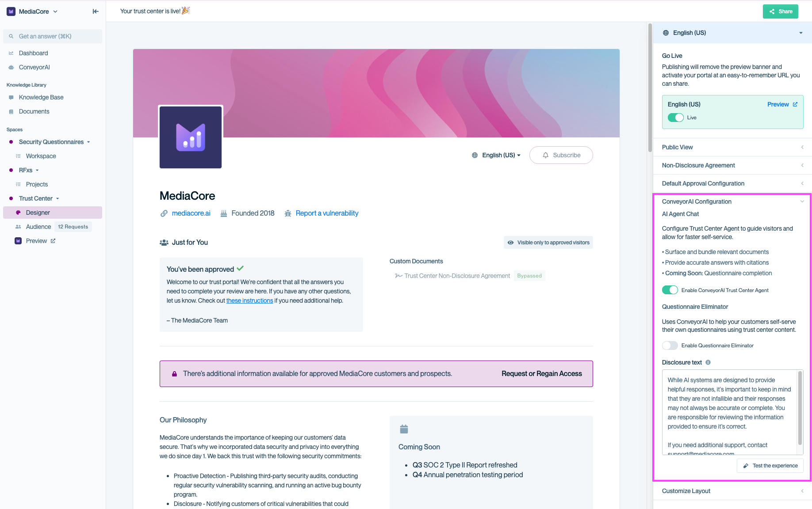Open the mediacore.ai link
The image size is (812, 509).
coord(191,213)
